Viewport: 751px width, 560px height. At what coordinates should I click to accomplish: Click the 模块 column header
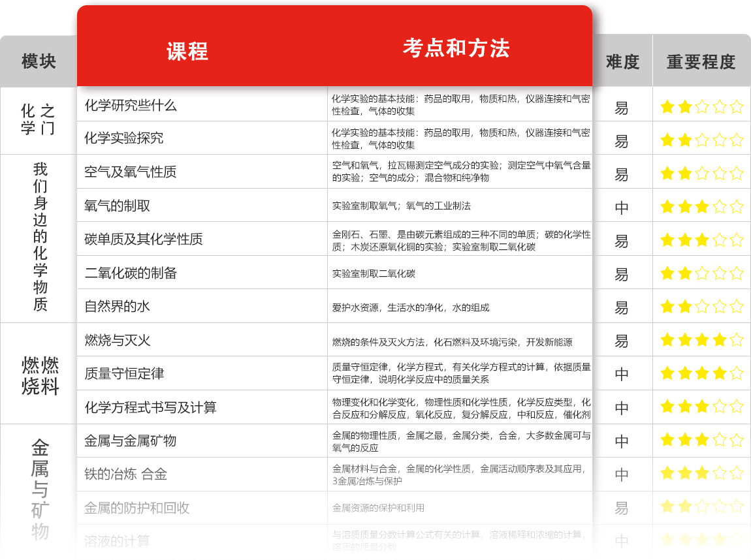[39, 61]
